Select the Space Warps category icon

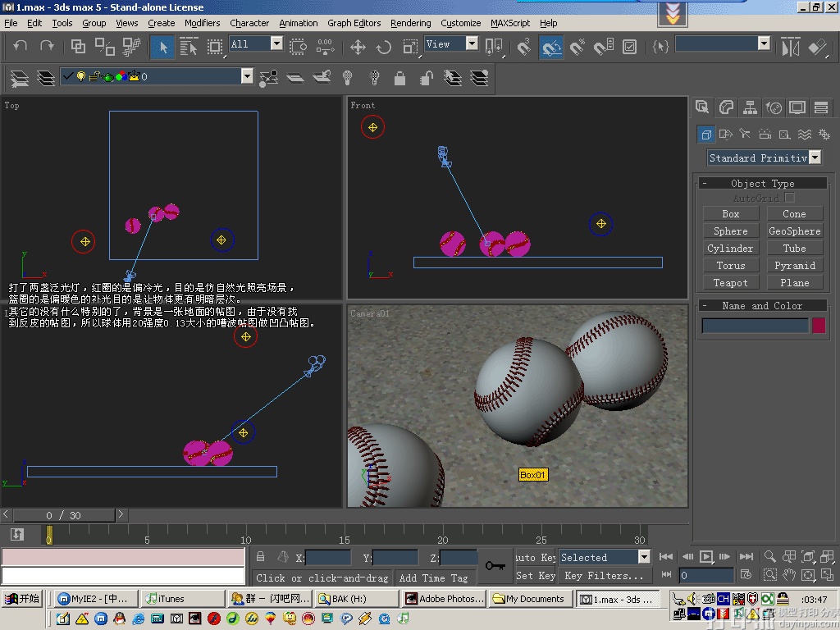click(805, 134)
